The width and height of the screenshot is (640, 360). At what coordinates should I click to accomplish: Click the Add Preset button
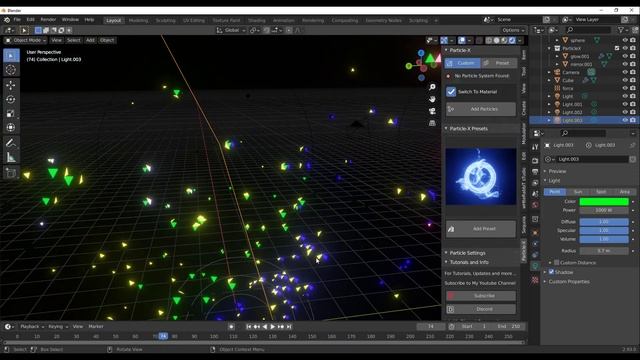(481, 229)
